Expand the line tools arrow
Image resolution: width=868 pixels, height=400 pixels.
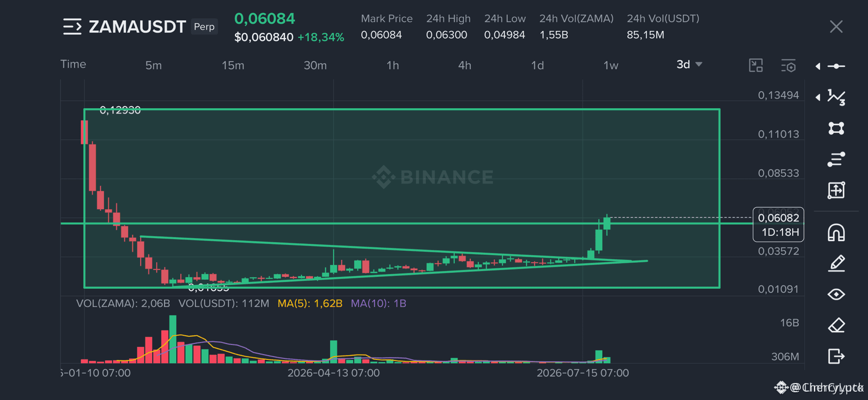[x=818, y=66]
